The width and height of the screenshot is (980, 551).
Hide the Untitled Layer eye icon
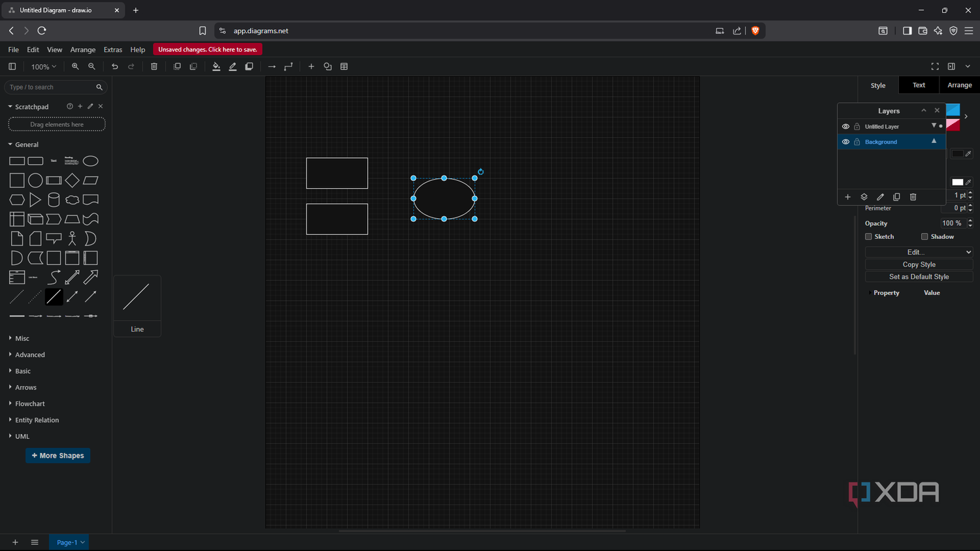click(x=845, y=127)
